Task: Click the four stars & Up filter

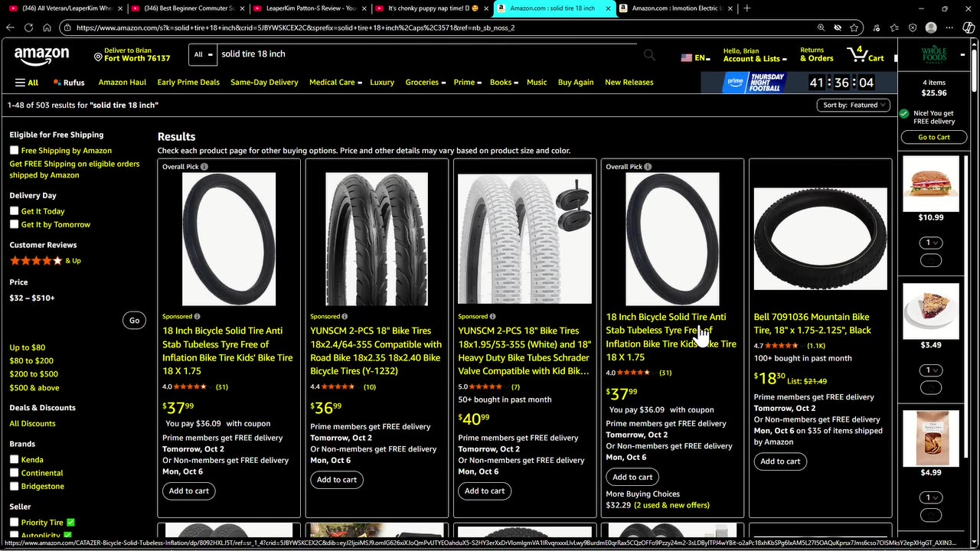Action: (45, 261)
